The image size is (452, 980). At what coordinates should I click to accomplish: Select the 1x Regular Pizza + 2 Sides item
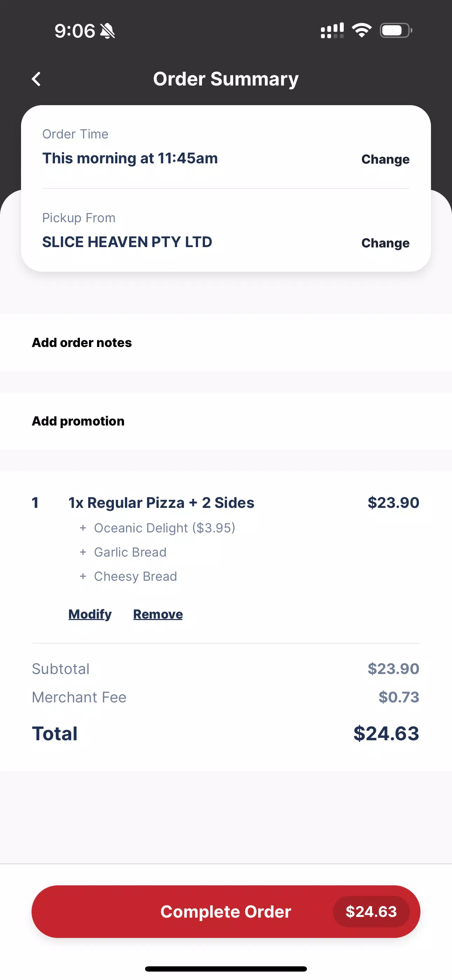(161, 503)
